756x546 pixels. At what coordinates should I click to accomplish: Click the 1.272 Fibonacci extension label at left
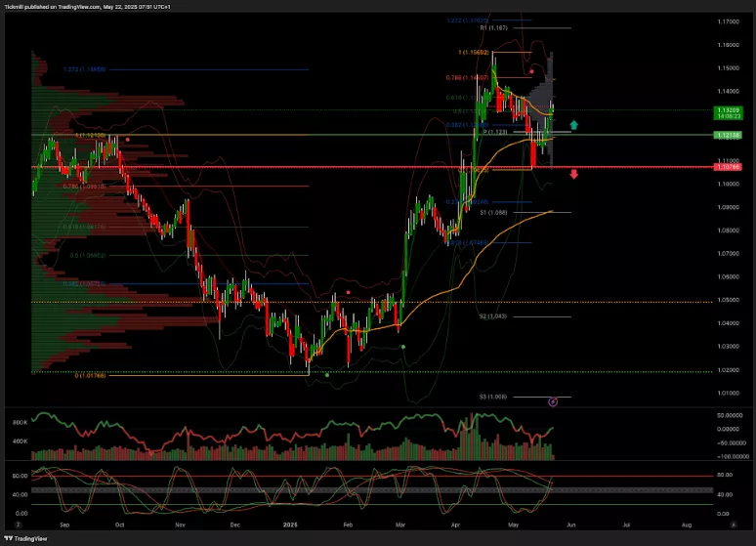click(83, 69)
